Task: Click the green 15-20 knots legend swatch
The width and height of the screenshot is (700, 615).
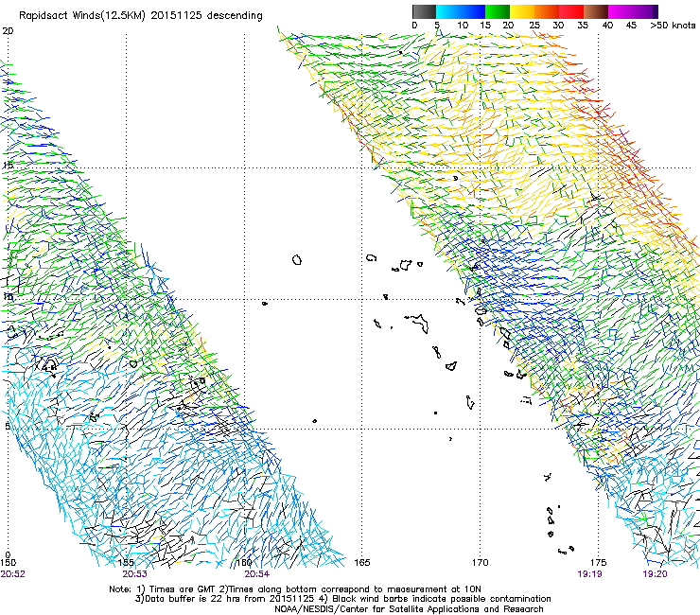Action: click(x=498, y=11)
